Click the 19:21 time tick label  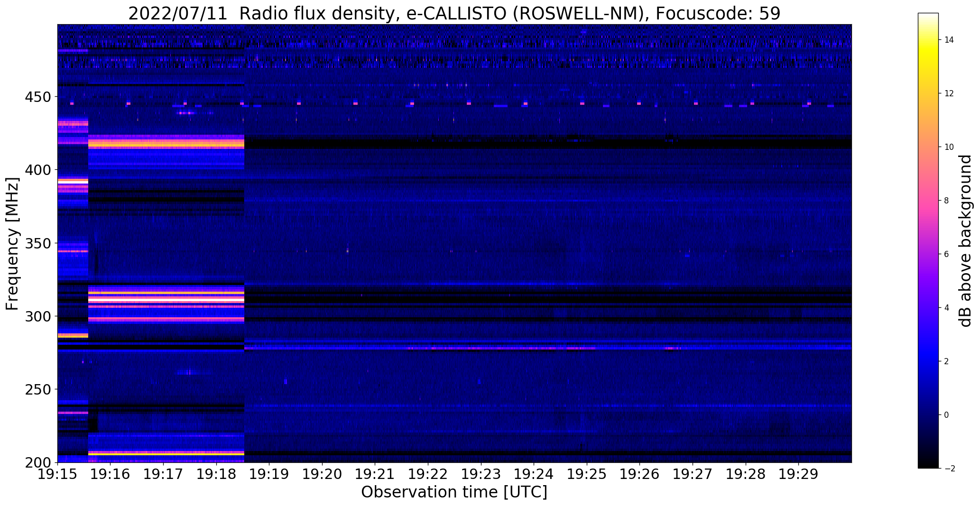point(375,474)
